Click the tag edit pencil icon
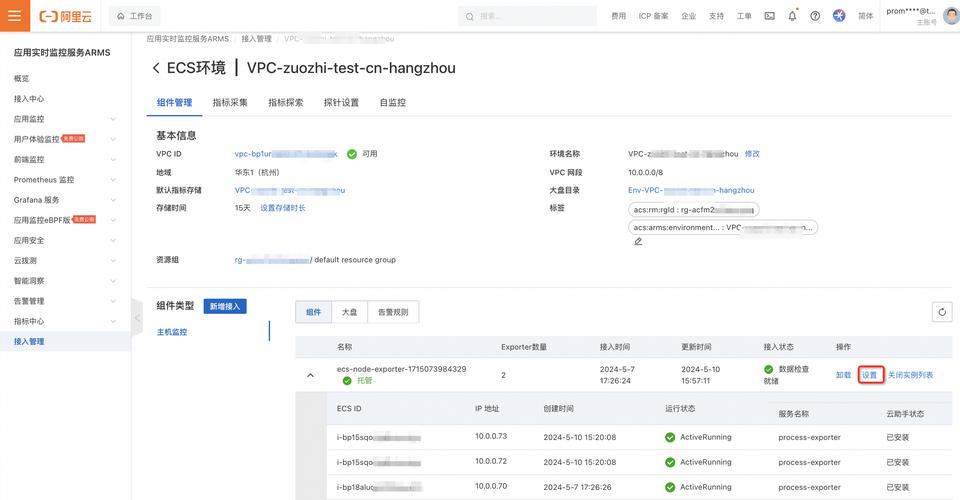The width and height of the screenshot is (960, 500). [638, 242]
